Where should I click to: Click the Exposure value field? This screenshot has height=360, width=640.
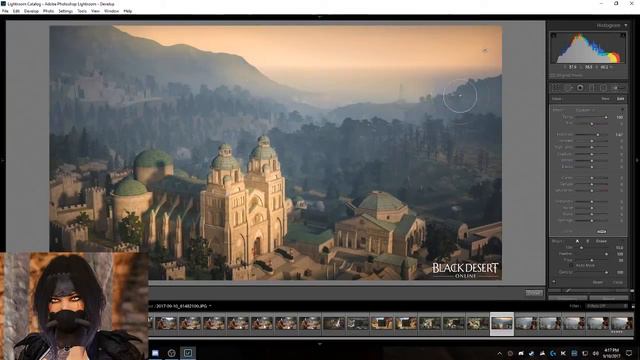619,134
